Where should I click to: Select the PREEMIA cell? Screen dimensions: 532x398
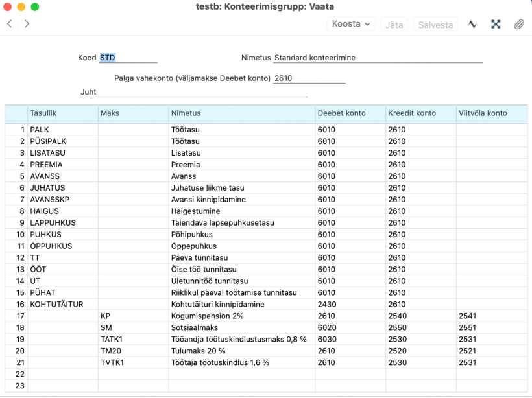click(63, 165)
